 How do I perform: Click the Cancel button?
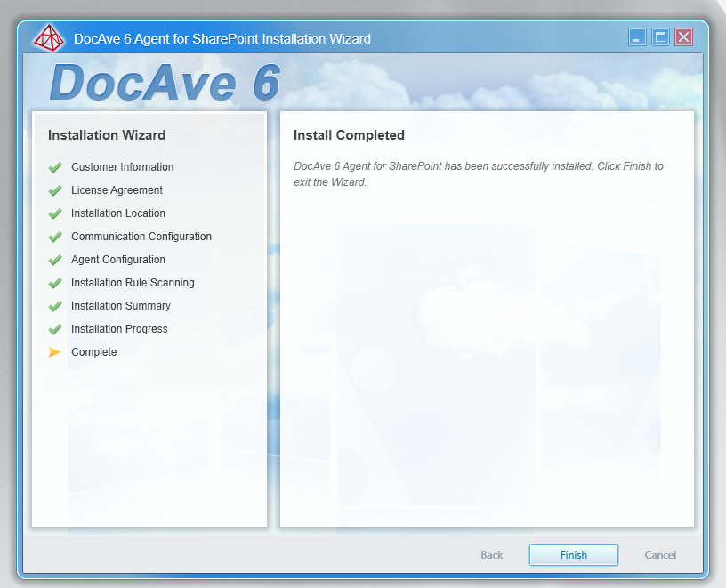point(659,554)
